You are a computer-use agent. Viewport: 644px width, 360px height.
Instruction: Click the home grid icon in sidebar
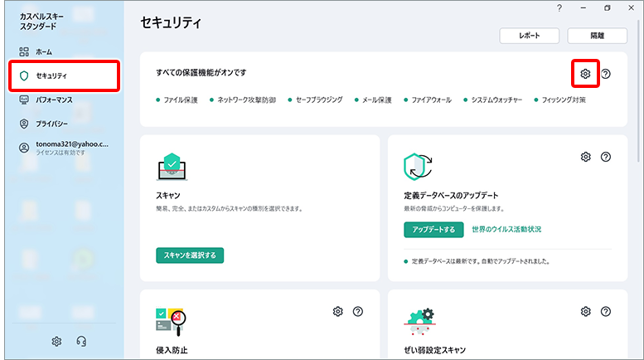click(x=24, y=51)
